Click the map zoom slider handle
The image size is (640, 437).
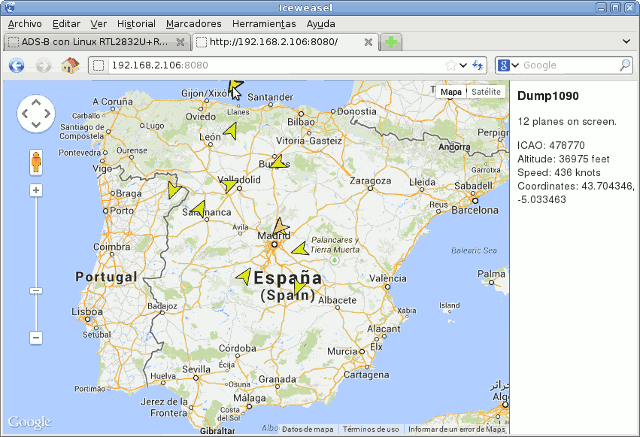[x=36, y=291]
